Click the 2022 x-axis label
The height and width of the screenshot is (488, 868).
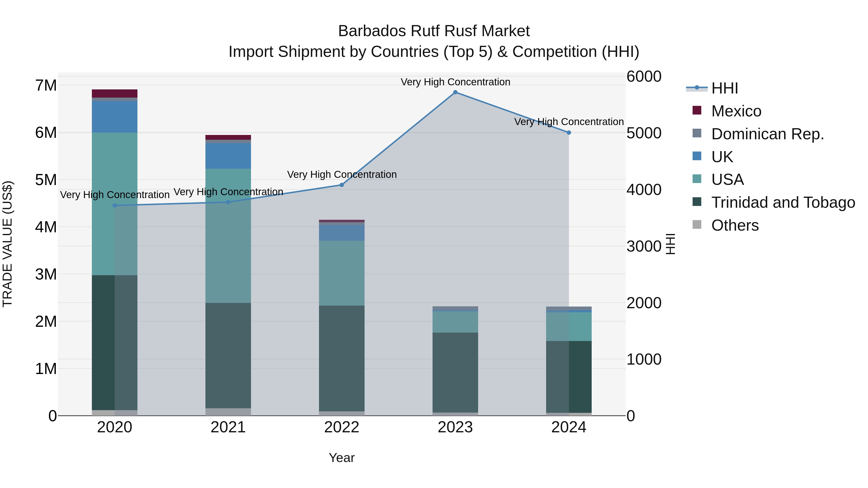[342, 427]
